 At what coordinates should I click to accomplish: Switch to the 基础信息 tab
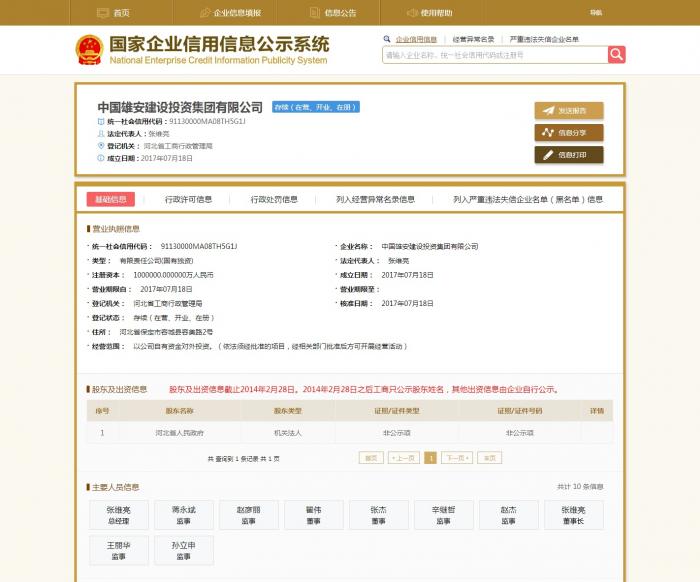tap(111, 200)
